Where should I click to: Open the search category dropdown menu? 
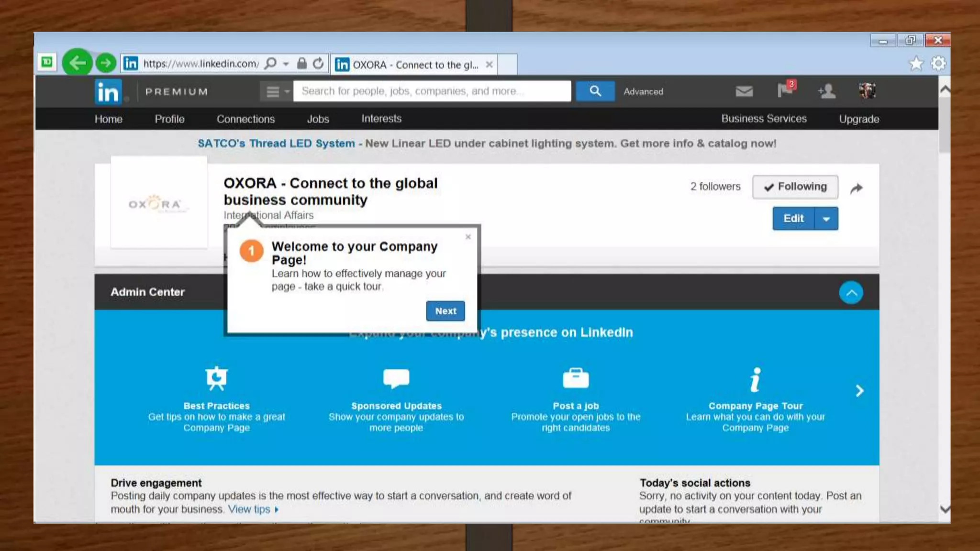click(276, 91)
